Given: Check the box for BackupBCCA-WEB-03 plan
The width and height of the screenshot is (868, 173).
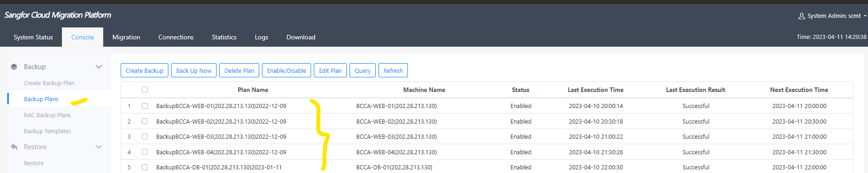Looking at the screenshot, I should pyautogui.click(x=145, y=136).
